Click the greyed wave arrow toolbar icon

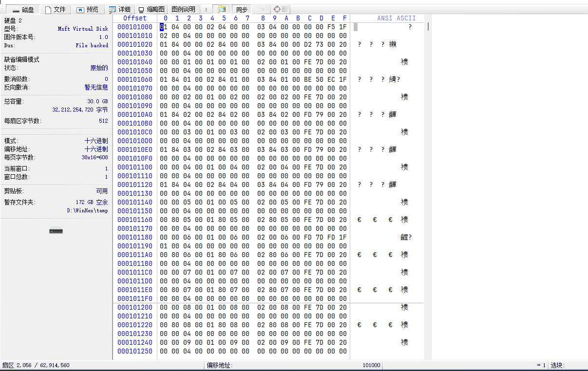261,9
